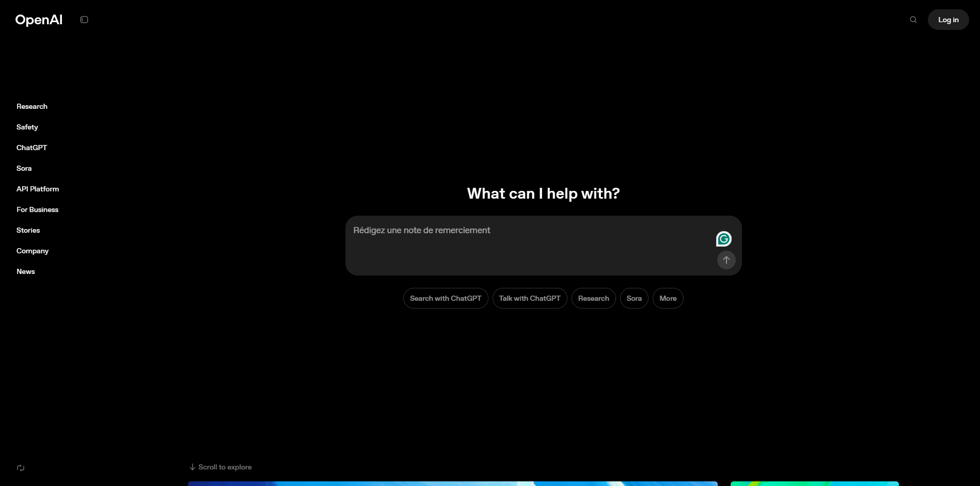This screenshot has height=486, width=980.
Task: Go to News in the sidebar
Action: pyautogui.click(x=26, y=271)
